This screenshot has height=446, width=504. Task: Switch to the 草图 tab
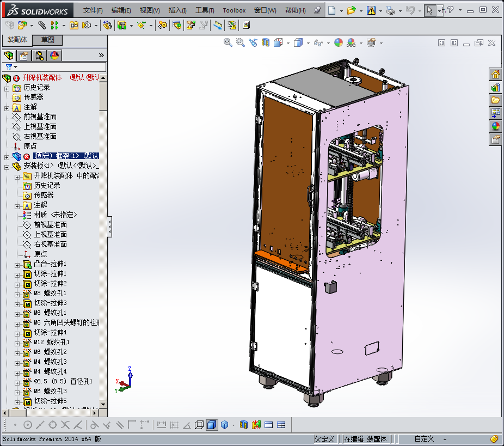coord(47,40)
